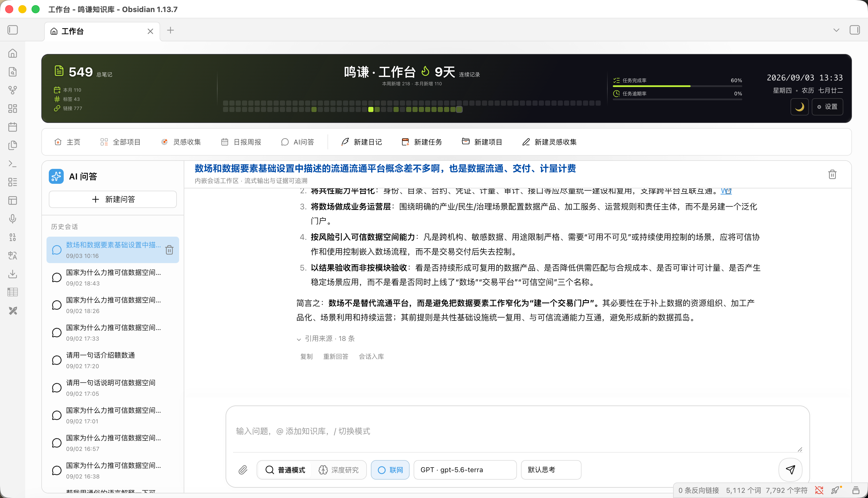
Task: Open 日报周报 nav item
Action: tap(241, 142)
